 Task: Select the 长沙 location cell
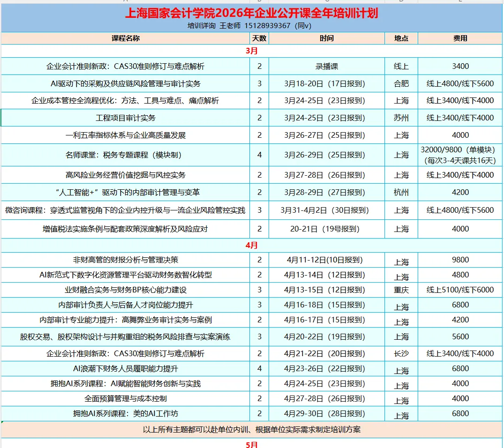[x=401, y=353]
